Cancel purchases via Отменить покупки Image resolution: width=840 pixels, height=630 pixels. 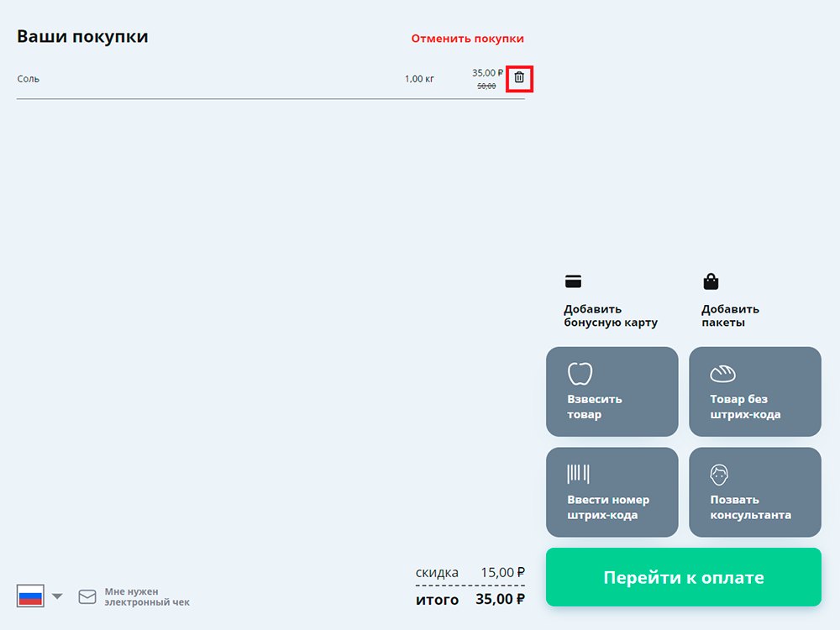(x=467, y=39)
